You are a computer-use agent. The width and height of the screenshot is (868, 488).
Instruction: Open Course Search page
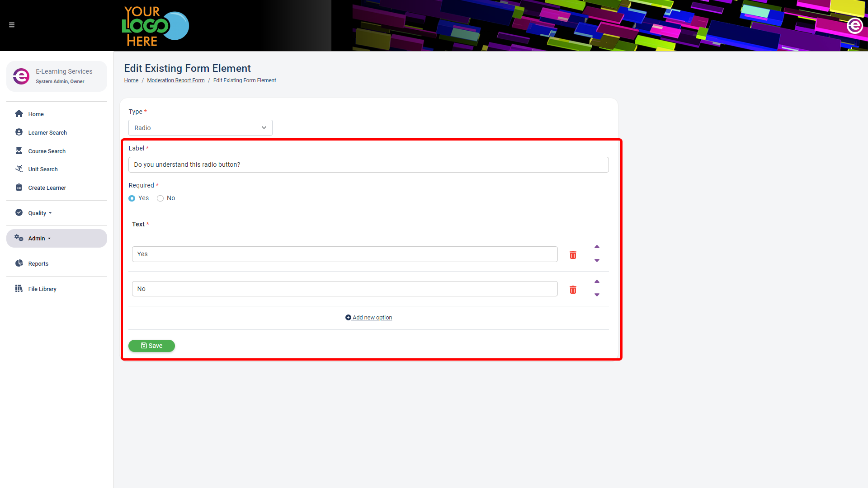pyautogui.click(x=47, y=151)
